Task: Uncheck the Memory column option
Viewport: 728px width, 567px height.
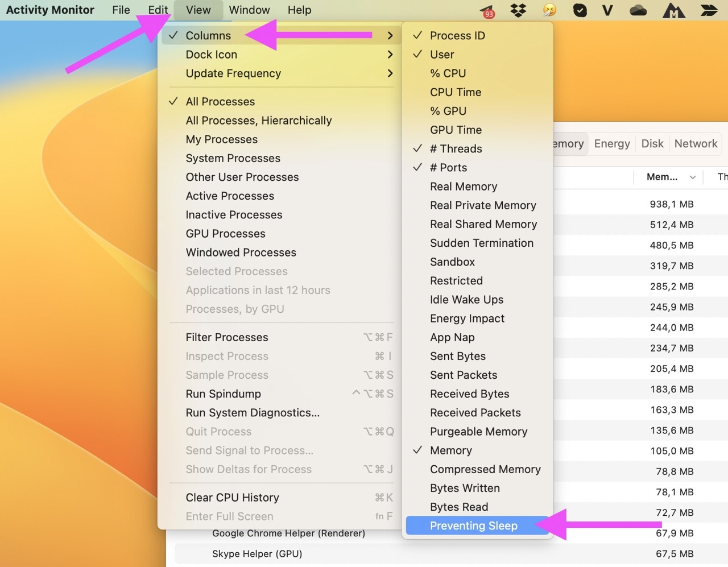Action: coord(478,450)
